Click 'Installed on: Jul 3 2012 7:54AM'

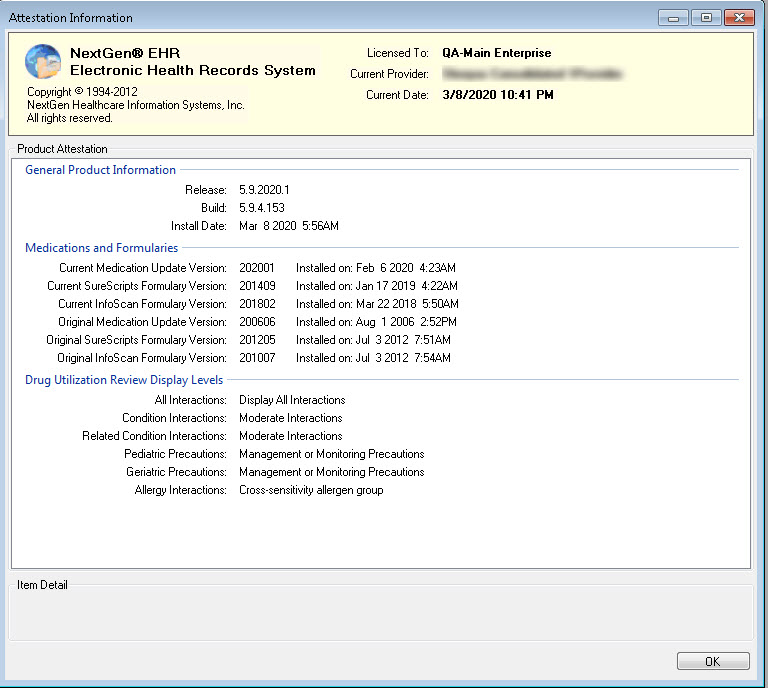pos(373,358)
